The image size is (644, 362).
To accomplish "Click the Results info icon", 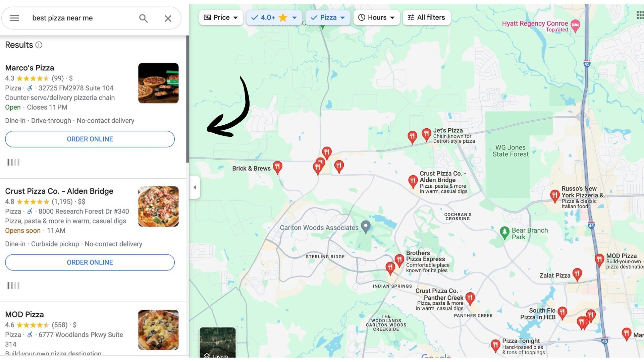I will (39, 45).
